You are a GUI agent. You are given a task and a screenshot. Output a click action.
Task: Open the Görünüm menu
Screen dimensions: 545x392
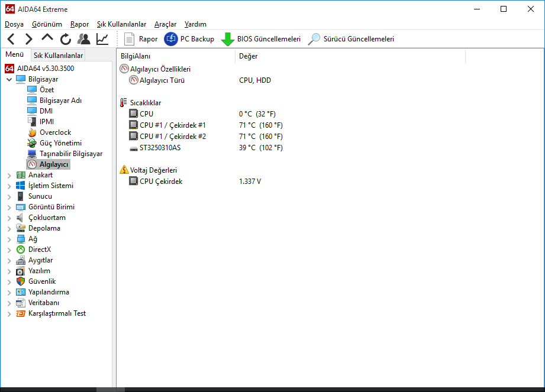(x=47, y=24)
